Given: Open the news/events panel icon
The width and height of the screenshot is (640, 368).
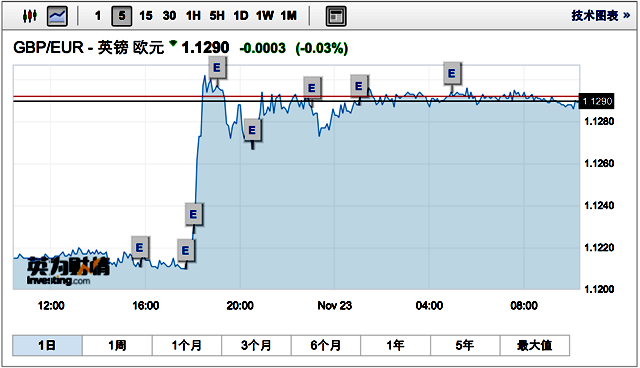Looking at the screenshot, I should (x=336, y=16).
